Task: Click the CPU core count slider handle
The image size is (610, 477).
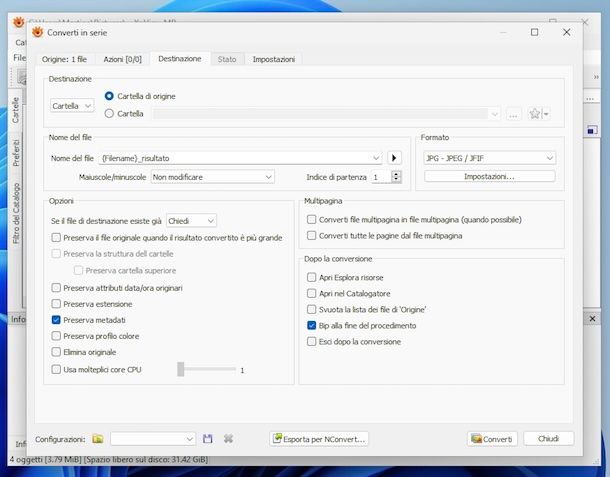Action: [x=181, y=369]
